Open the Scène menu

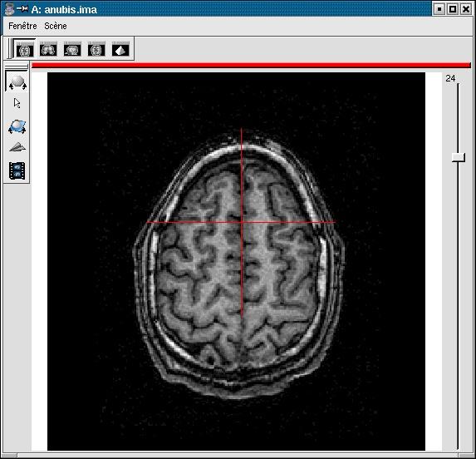pyautogui.click(x=56, y=26)
